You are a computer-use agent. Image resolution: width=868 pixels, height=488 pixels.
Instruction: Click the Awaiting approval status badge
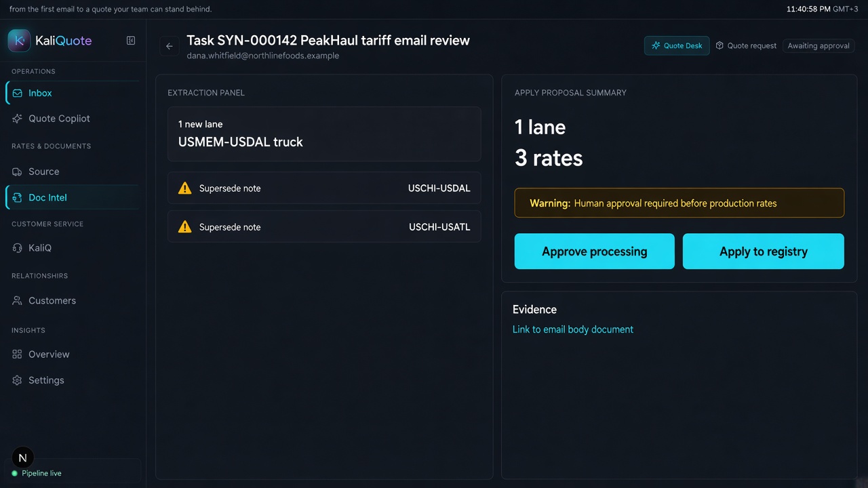pos(818,45)
